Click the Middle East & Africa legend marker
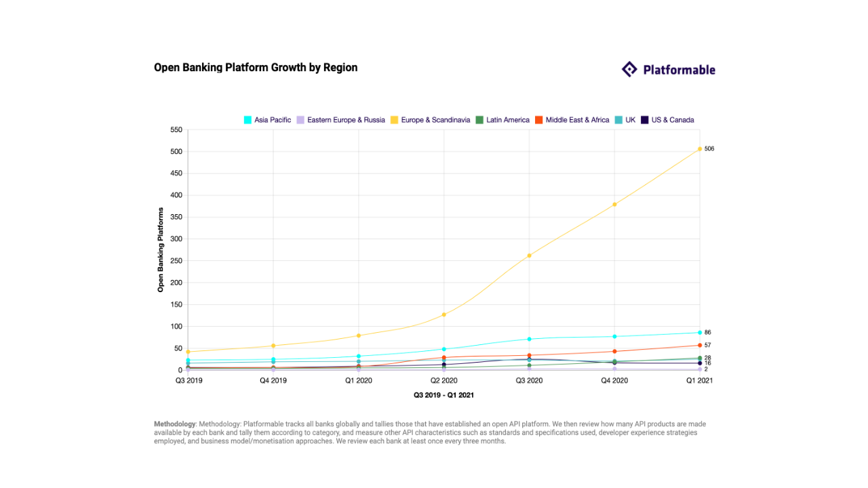Screen dimensions: 868x488 pyautogui.click(x=539, y=120)
